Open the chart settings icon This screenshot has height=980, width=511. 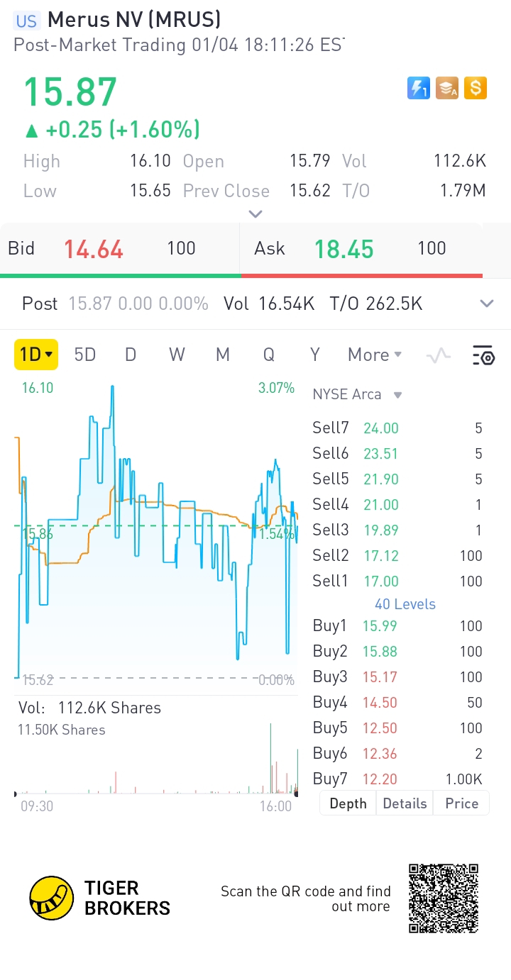[x=483, y=355]
